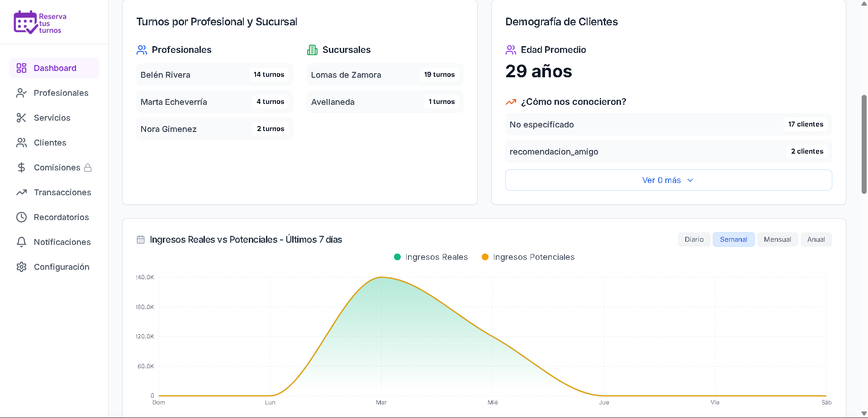Open Transacciones via the trending arrow icon
The width and height of the screenshot is (868, 418).
coord(21,192)
